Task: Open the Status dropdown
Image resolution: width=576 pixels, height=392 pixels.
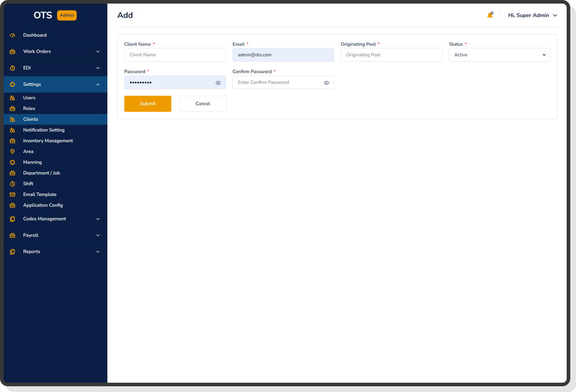Action: [499, 54]
